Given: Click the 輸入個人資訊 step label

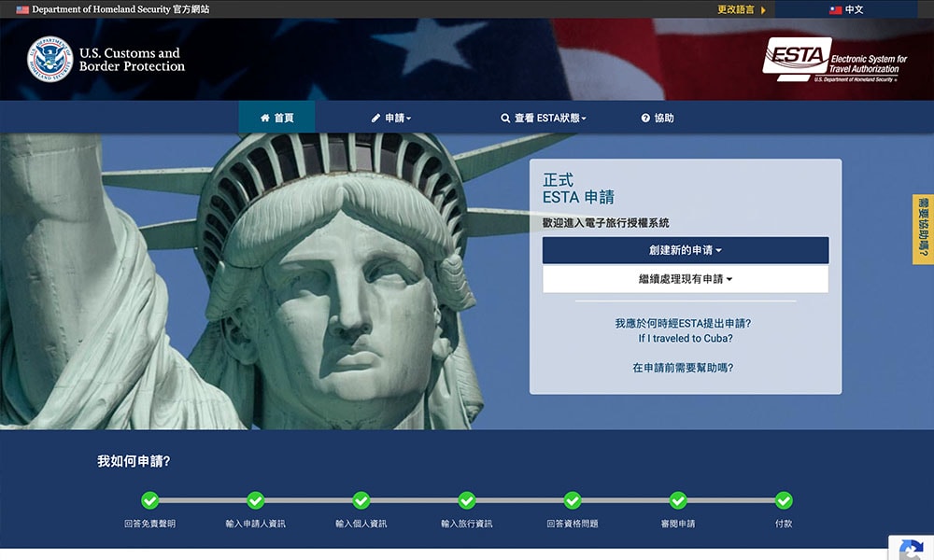Looking at the screenshot, I should [361, 524].
